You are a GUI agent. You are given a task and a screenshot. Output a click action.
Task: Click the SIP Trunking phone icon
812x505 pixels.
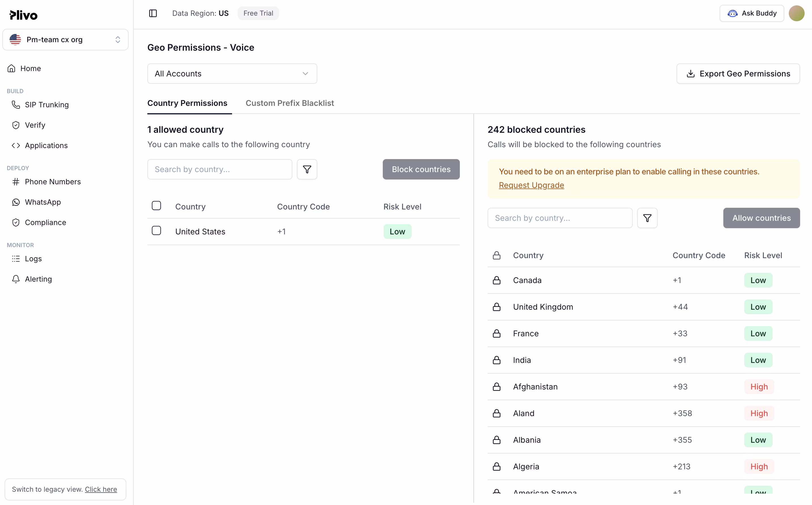[x=16, y=105]
